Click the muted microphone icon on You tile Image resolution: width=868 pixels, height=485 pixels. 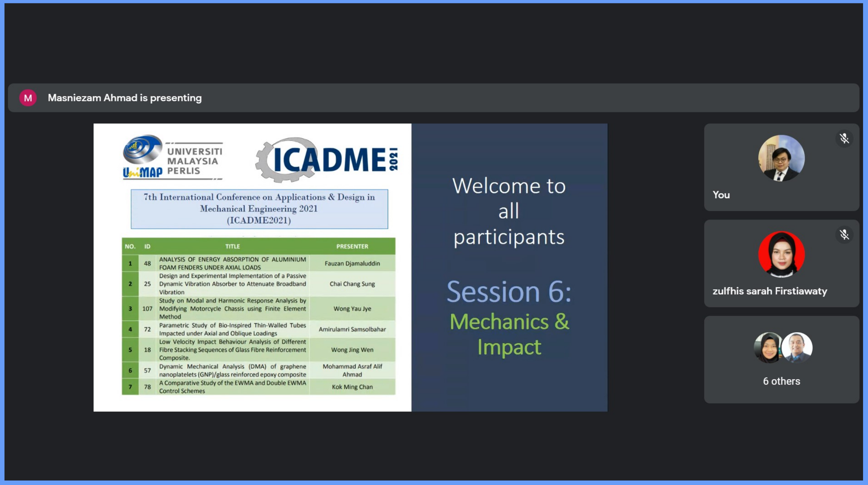click(x=844, y=138)
